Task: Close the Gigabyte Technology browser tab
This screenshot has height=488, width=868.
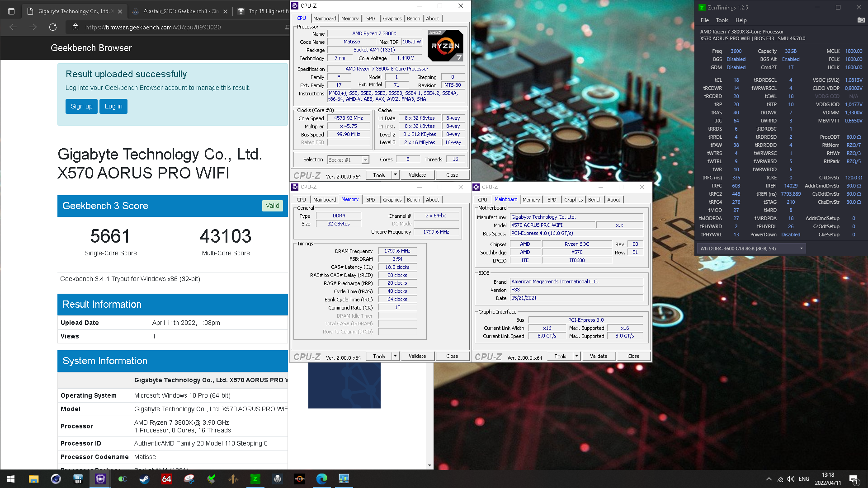Action: [119, 11]
